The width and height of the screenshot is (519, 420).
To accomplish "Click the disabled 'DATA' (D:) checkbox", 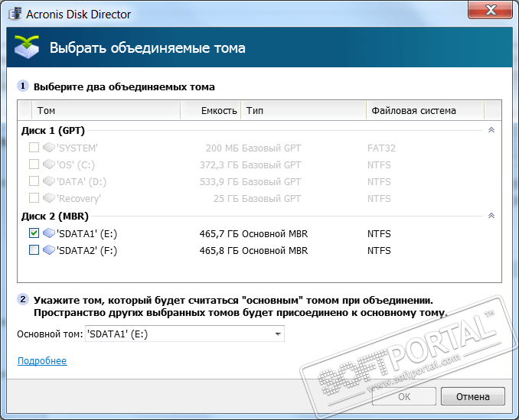I will (34, 181).
